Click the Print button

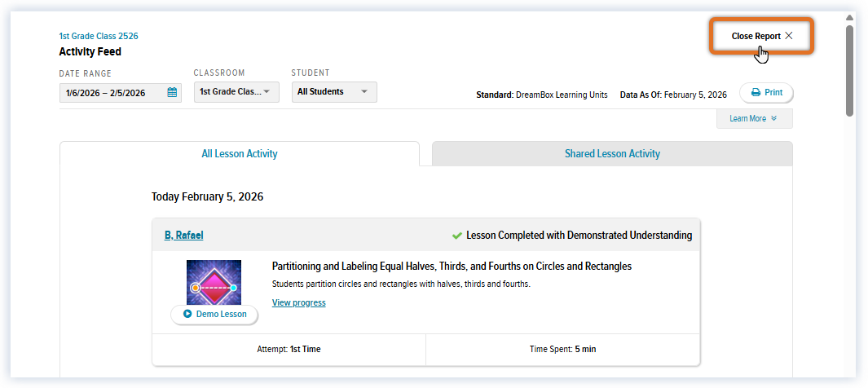[766, 92]
